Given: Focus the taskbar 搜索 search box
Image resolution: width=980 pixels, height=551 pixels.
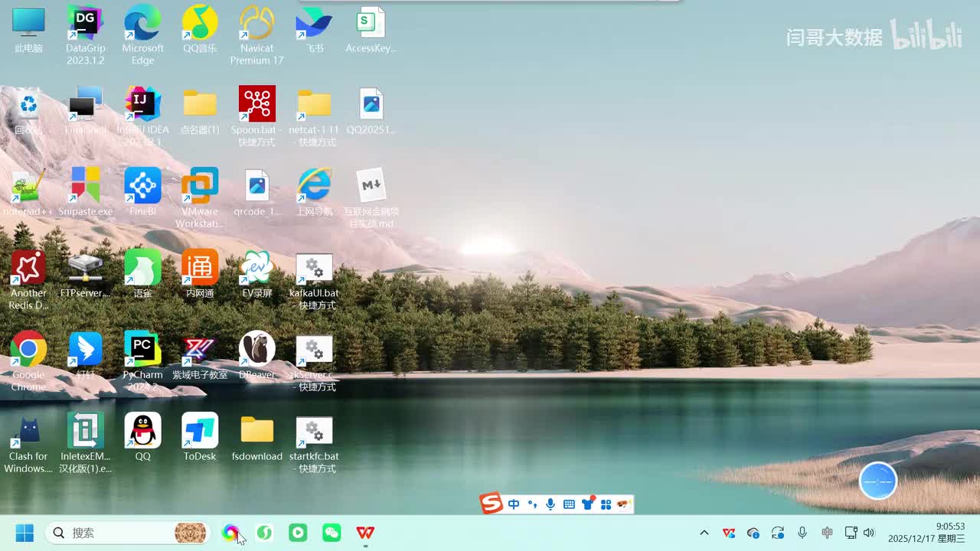Looking at the screenshot, I should 127,533.
